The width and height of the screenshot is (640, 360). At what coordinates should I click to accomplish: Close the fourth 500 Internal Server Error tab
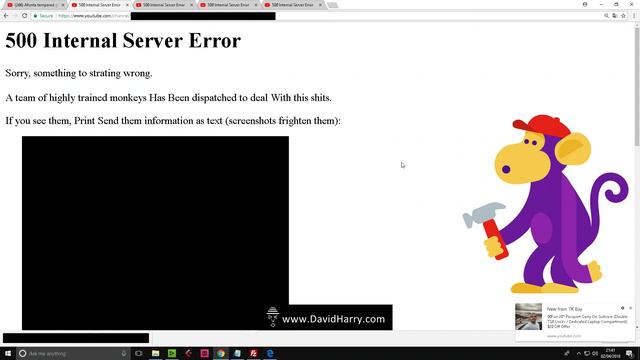(256, 5)
